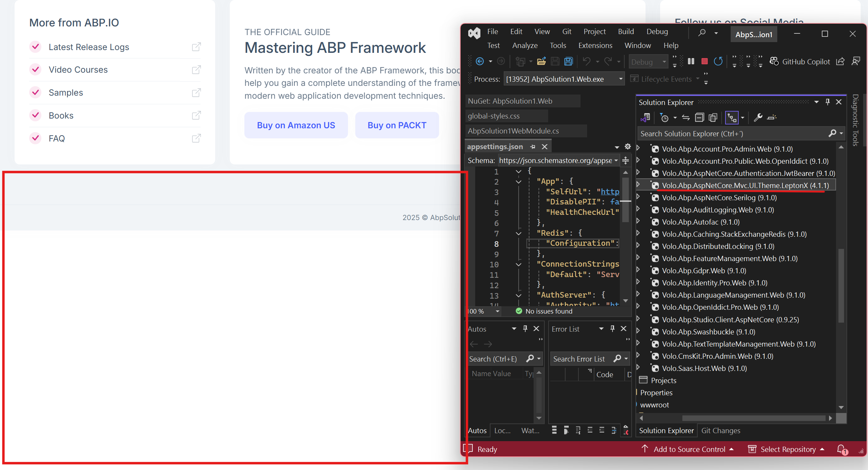868x470 pixels.
Task: Collapse the "Redis" JSON block
Action: tap(518, 233)
